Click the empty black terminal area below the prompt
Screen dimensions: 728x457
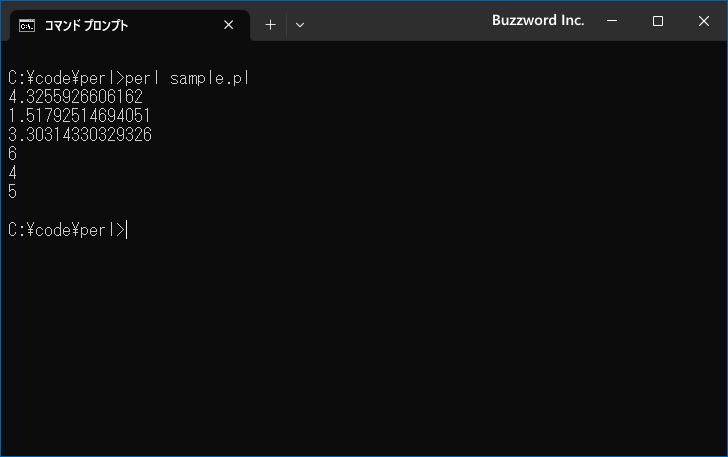360,340
